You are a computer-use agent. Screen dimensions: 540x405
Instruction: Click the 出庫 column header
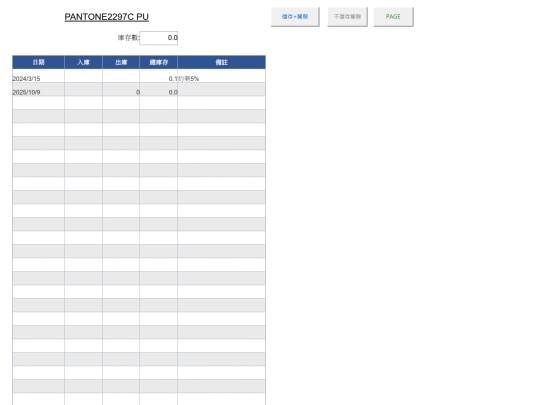click(121, 62)
